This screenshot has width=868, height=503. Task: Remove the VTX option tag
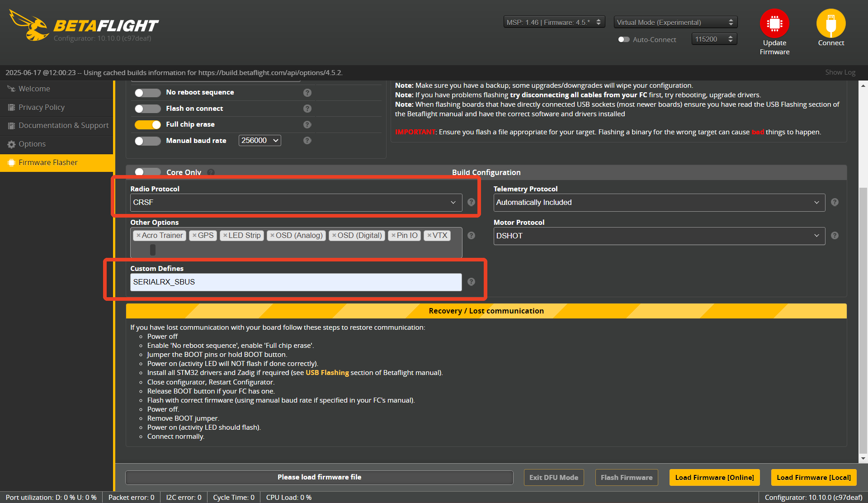coord(429,235)
